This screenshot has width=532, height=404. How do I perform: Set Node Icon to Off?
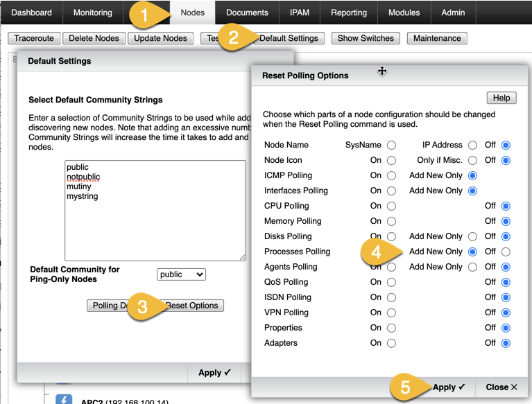tap(506, 160)
